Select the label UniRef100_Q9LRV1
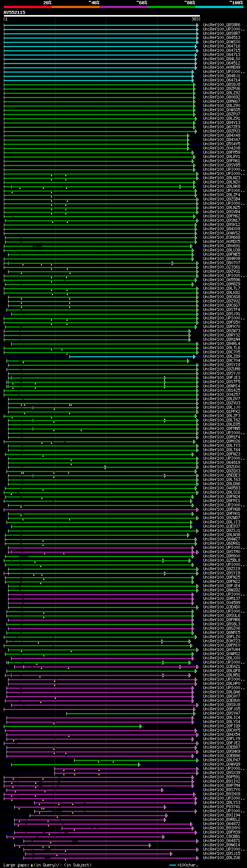This screenshot has width=247, height=868. coord(222,157)
